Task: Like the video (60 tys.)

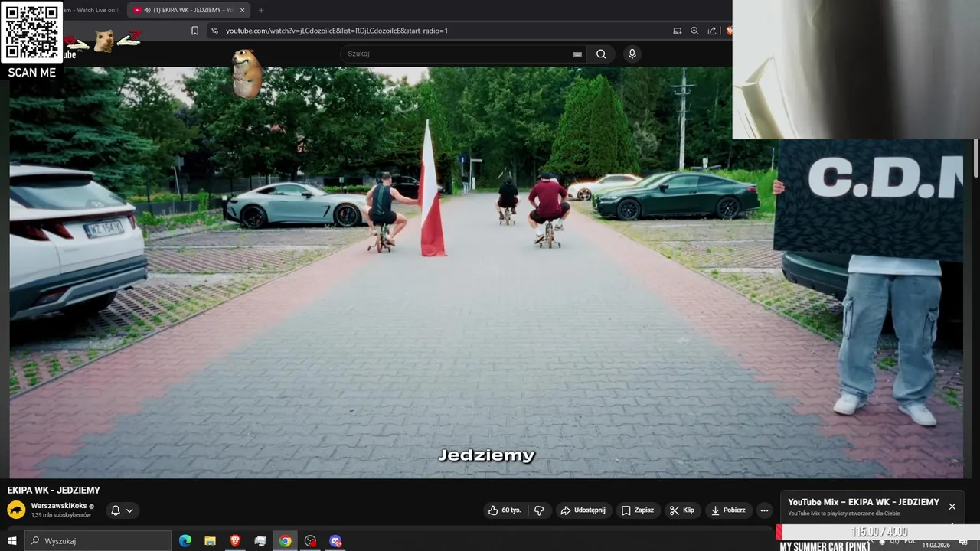Action: click(x=505, y=510)
